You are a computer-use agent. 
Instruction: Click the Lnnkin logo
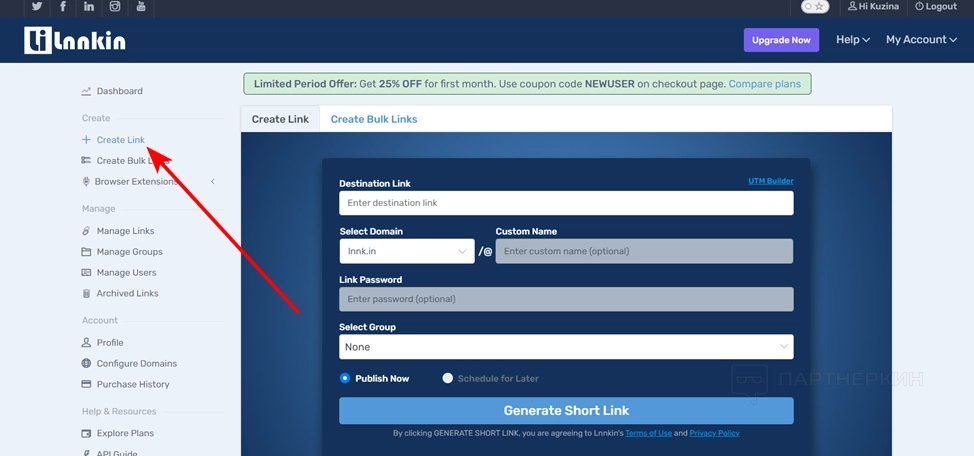click(x=75, y=40)
